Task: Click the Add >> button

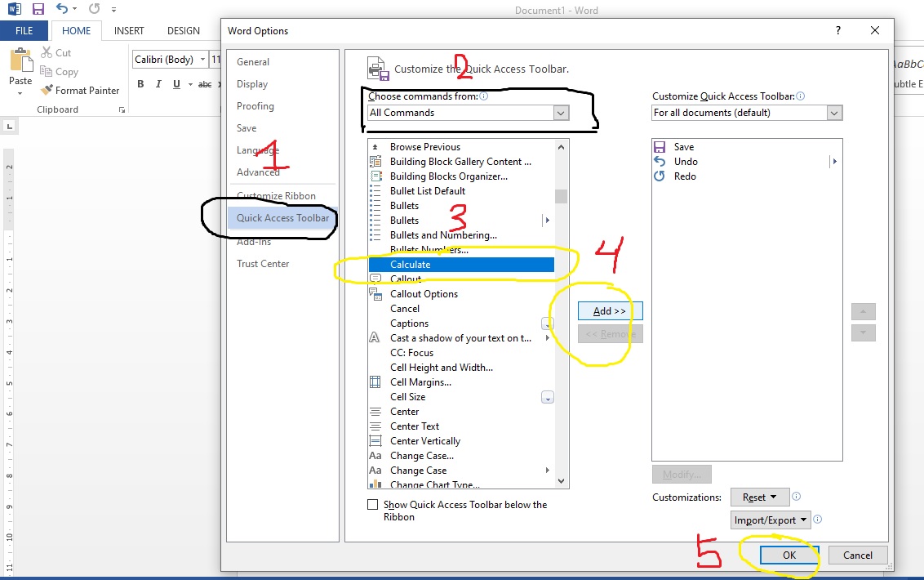Action: 610,311
